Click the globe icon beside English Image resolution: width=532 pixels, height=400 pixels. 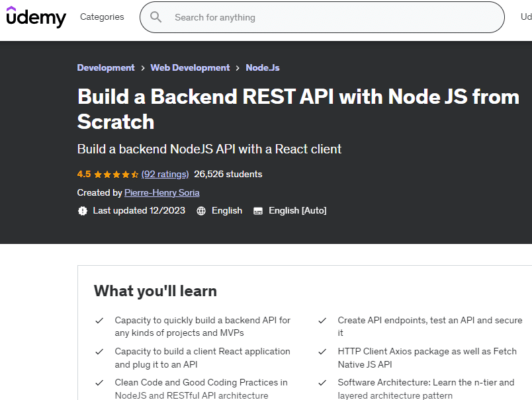click(202, 211)
